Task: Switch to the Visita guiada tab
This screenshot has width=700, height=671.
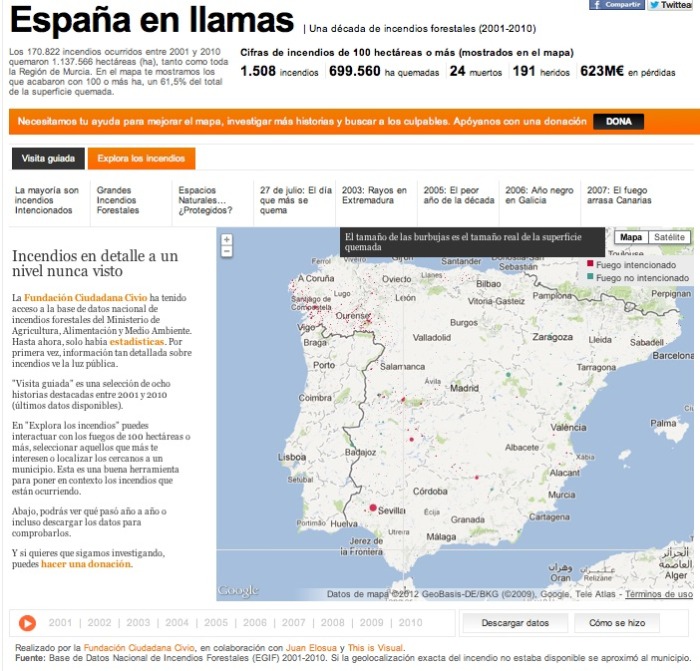Action: tap(48, 158)
